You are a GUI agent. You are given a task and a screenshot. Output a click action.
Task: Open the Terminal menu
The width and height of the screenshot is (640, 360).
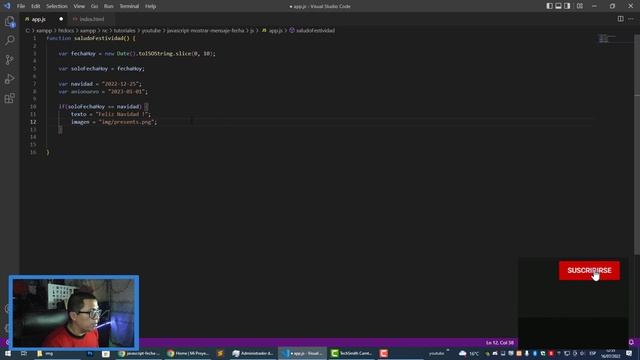pos(129,6)
